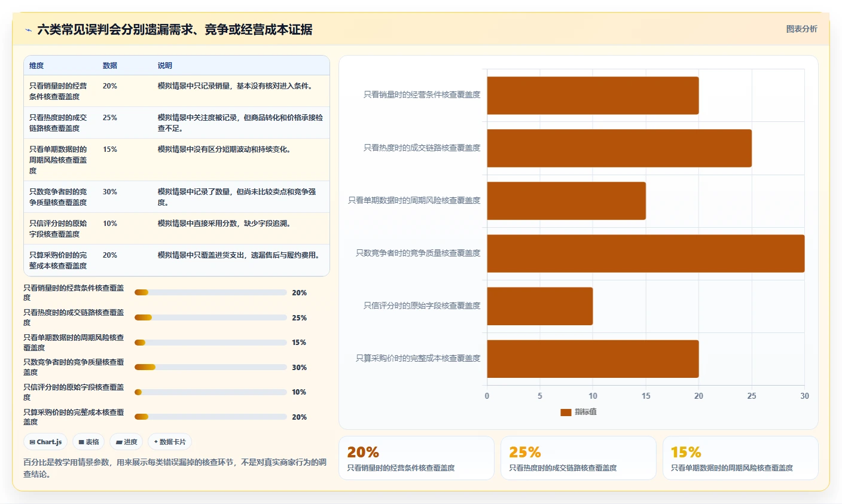Click the chart bar for 只看销量时的经营条件核查覆盖度

click(x=593, y=96)
